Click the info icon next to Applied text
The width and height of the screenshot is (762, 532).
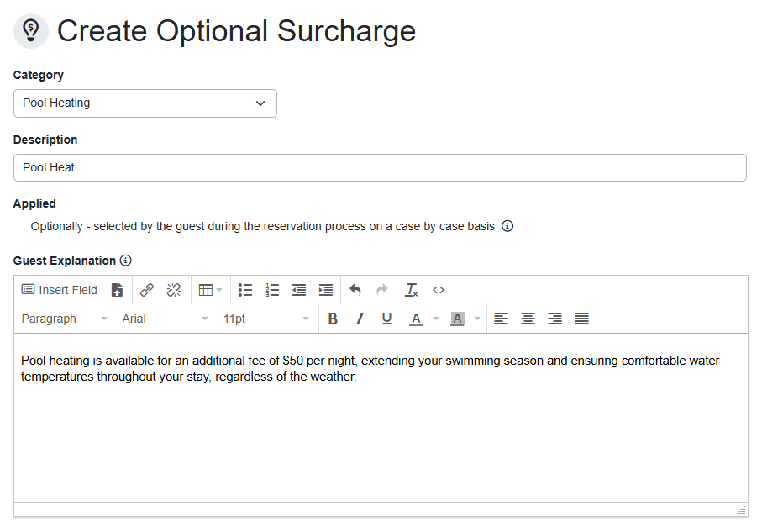pyautogui.click(x=507, y=226)
